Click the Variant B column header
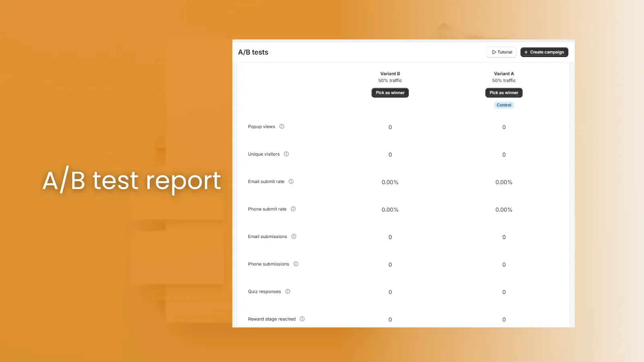Screen dimensions: 644x362 [390, 74]
